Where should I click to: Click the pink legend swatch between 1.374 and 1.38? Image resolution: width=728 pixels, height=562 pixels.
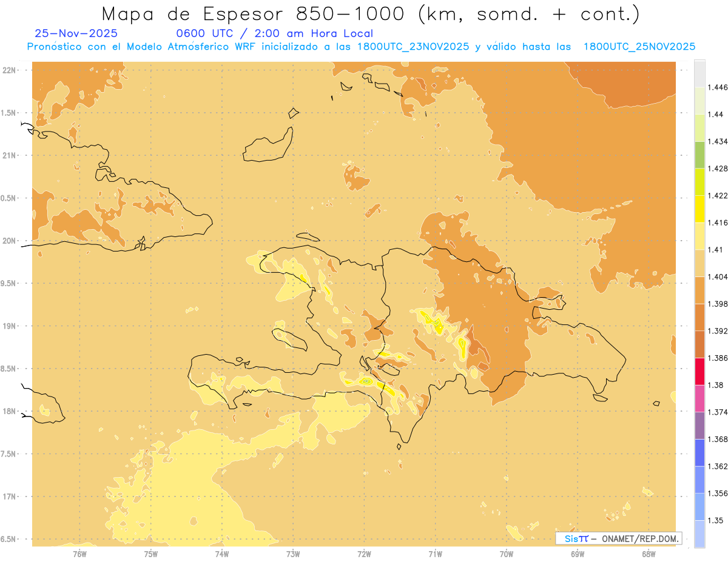pos(699,398)
